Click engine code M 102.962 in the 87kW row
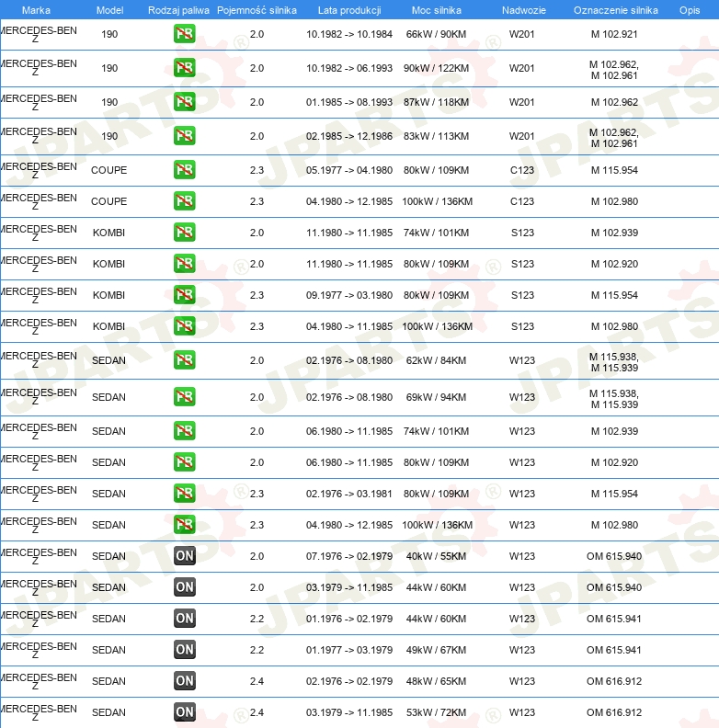This screenshot has height=728, width=719. pos(614,102)
